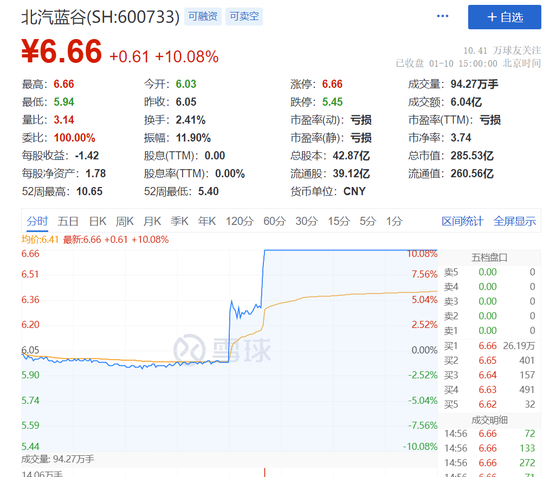Click the 14:56 trade with volume 133
Screen dimensions: 550x477
489,448
